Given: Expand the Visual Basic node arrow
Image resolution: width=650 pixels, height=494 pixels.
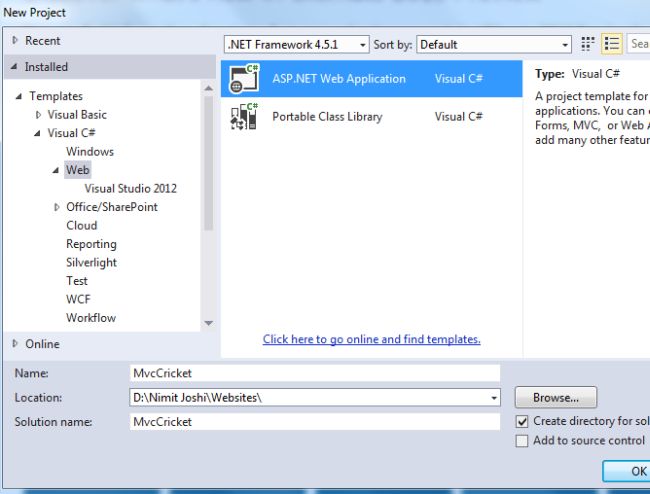Looking at the screenshot, I should (x=38, y=115).
